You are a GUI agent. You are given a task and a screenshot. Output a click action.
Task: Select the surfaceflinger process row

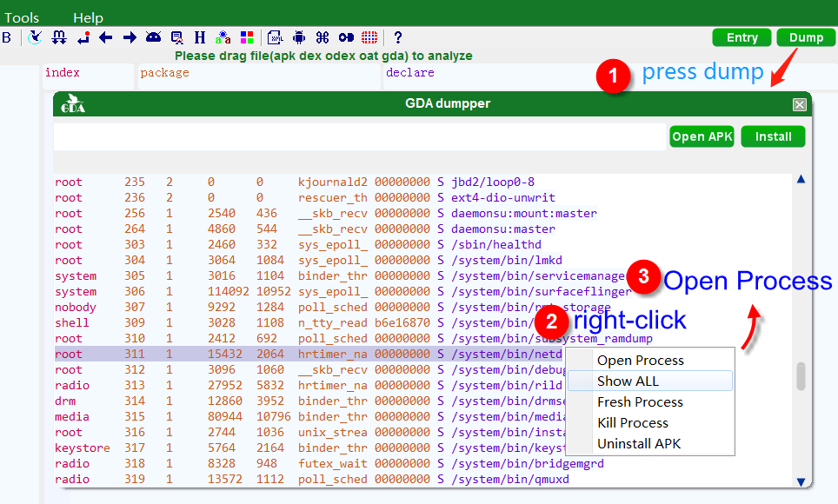[422, 291]
